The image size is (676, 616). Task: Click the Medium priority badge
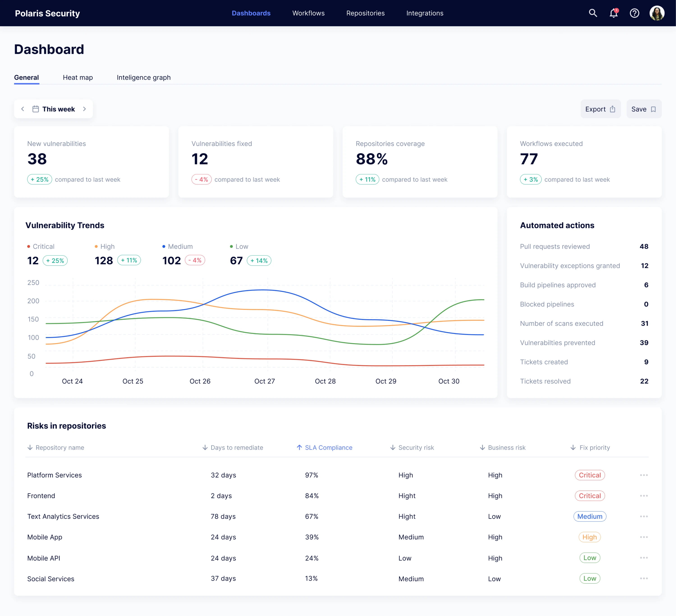click(590, 516)
